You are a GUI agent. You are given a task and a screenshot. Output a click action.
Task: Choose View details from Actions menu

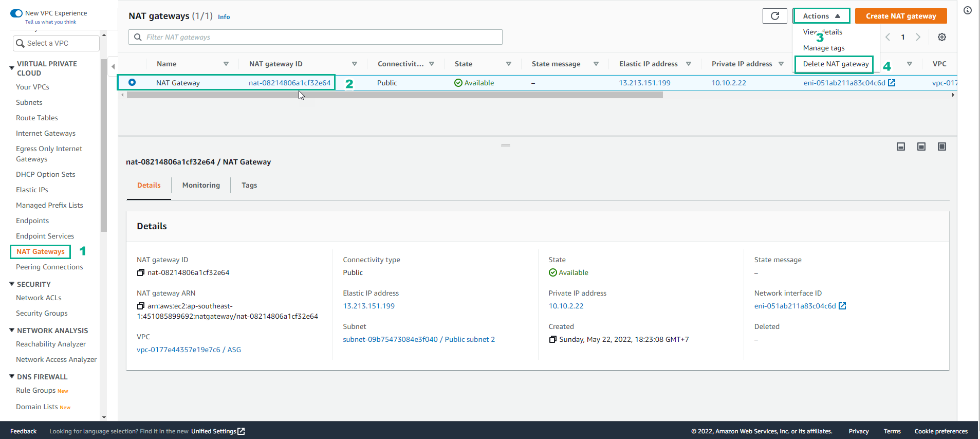[x=823, y=32]
